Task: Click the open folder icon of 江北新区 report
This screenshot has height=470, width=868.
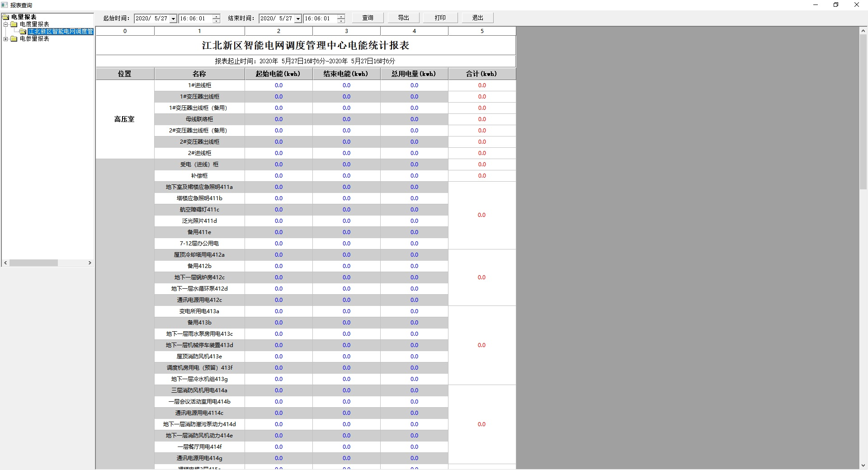Action: click(23, 32)
